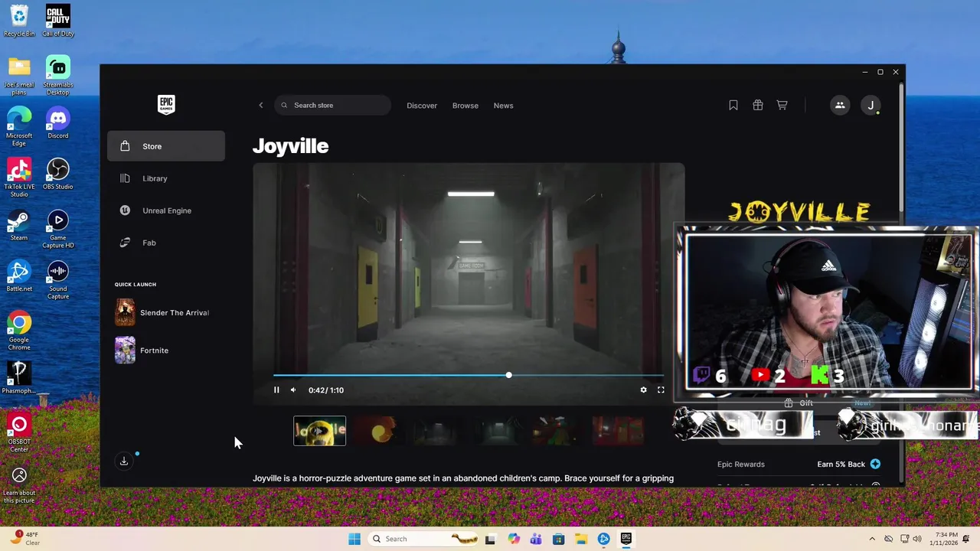The image size is (980, 551).
Task: Open the Store section in the sidebar
Action: tap(166, 146)
